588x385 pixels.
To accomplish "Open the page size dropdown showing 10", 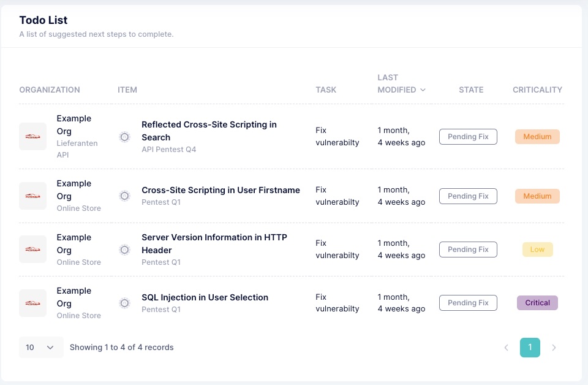I will [x=41, y=348].
